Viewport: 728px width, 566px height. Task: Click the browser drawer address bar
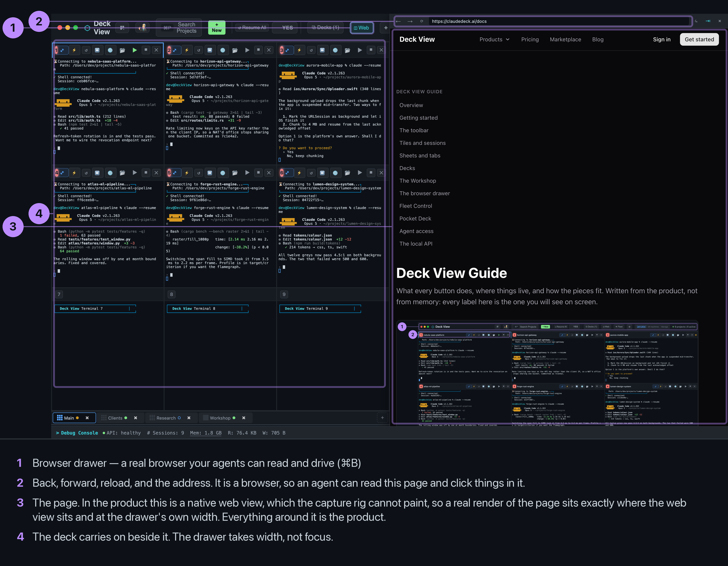[559, 21]
